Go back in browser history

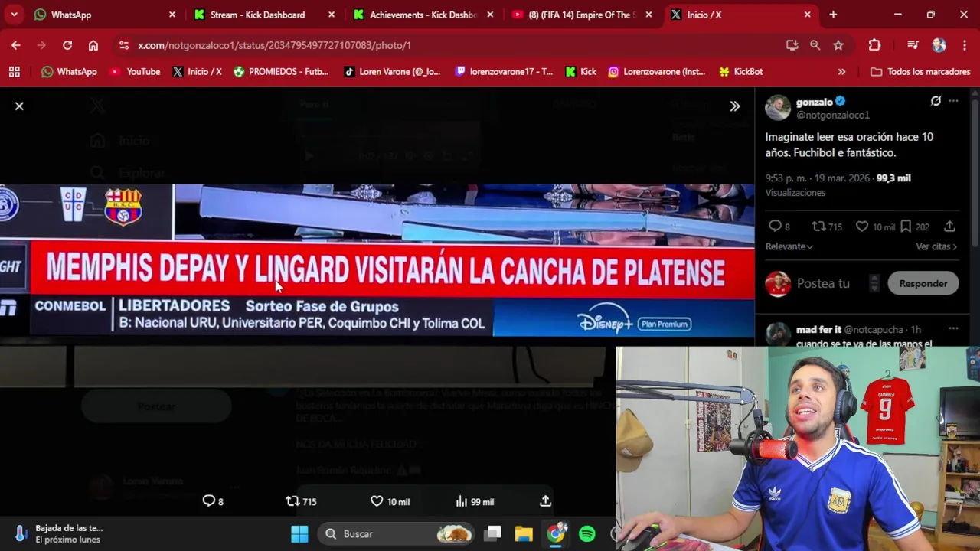pyautogui.click(x=15, y=45)
